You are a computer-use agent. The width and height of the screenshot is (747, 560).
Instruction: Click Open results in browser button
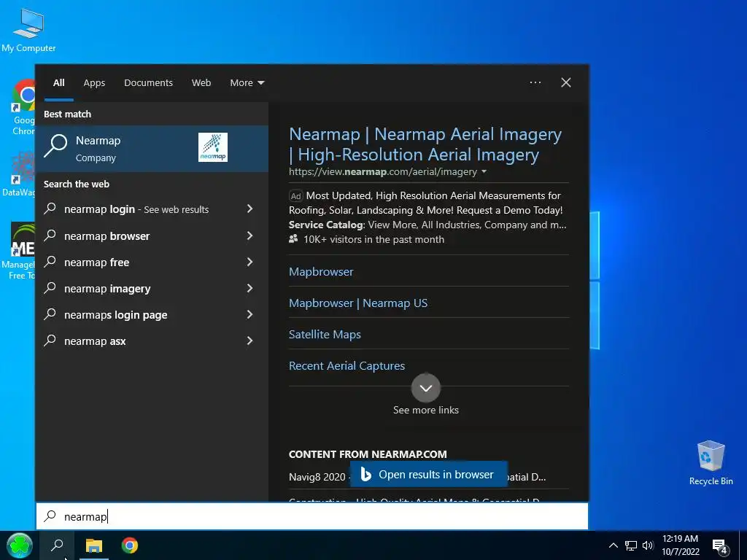tap(429, 474)
